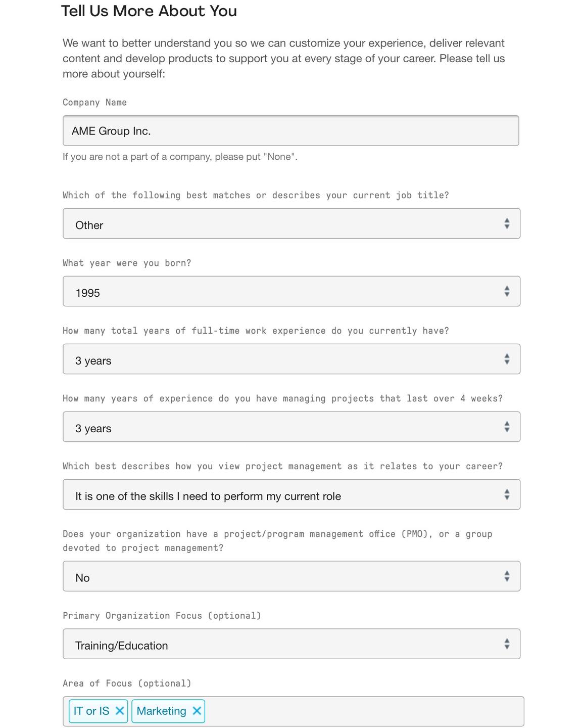Click arrows icon on the career view selector
This screenshot has width=582, height=728.
coord(507,494)
